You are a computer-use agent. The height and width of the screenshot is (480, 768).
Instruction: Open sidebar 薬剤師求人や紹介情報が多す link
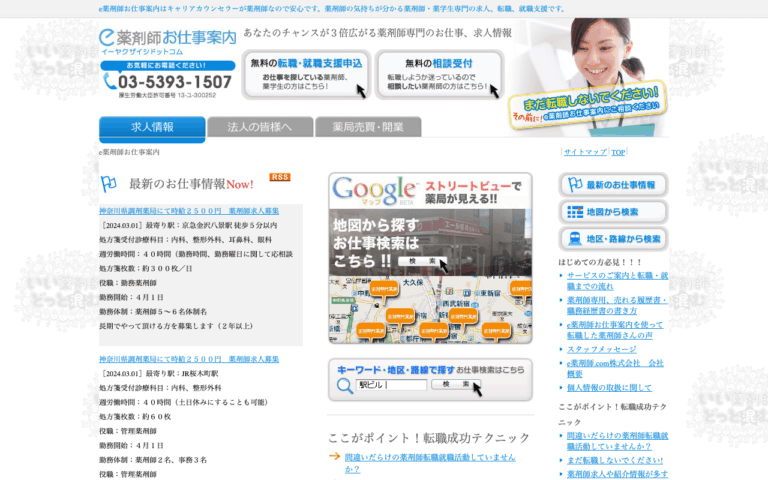tap(617, 474)
